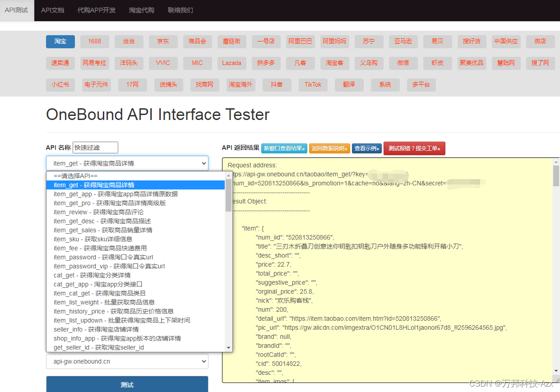Select item_fee option in list
The image size is (560, 392).
pyautogui.click(x=135, y=248)
